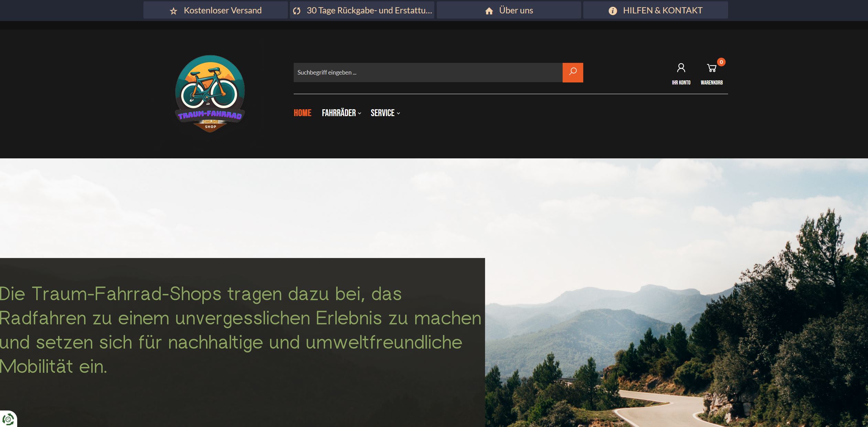Image resolution: width=868 pixels, height=427 pixels.
Task: Expand the SERVICE chevron arrow
Action: pyautogui.click(x=398, y=113)
